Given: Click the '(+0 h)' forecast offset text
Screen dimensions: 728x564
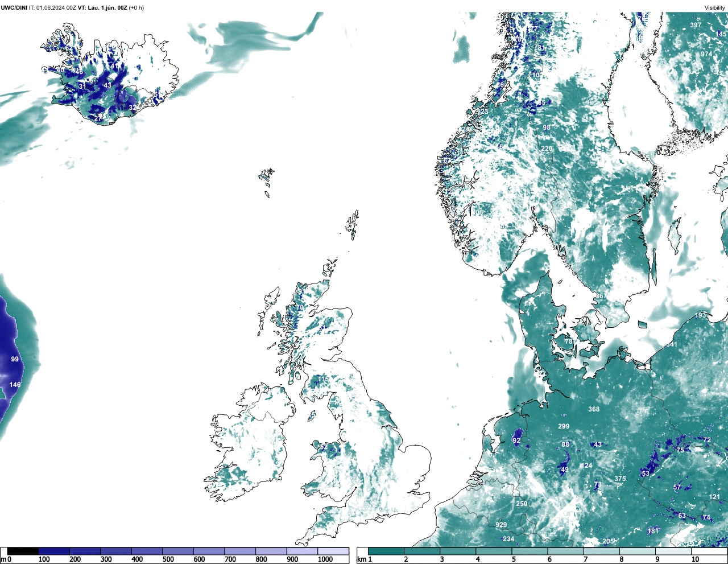Looking at the screenshot, I should pyautogui.click(x=136, y=7).
